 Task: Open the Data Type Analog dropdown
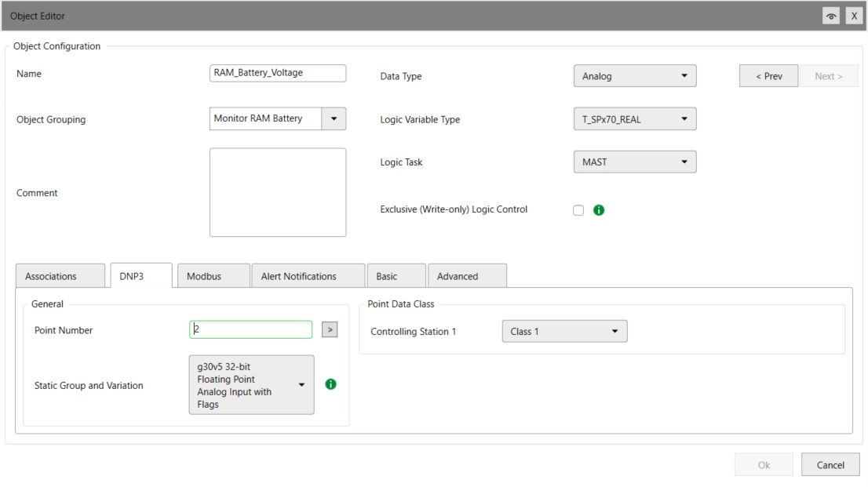coord(635,76)
